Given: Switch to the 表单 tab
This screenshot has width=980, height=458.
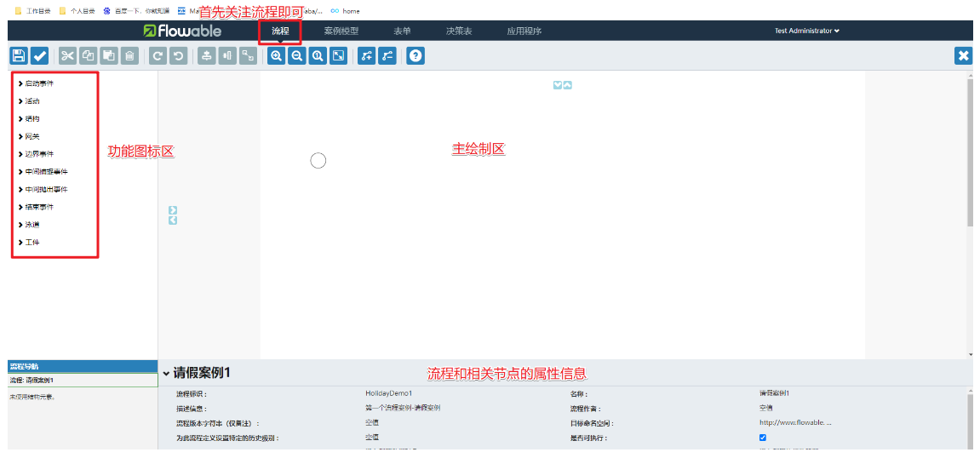Looking at the screenshot, I should pyautogui.click(x=403, y=31).
